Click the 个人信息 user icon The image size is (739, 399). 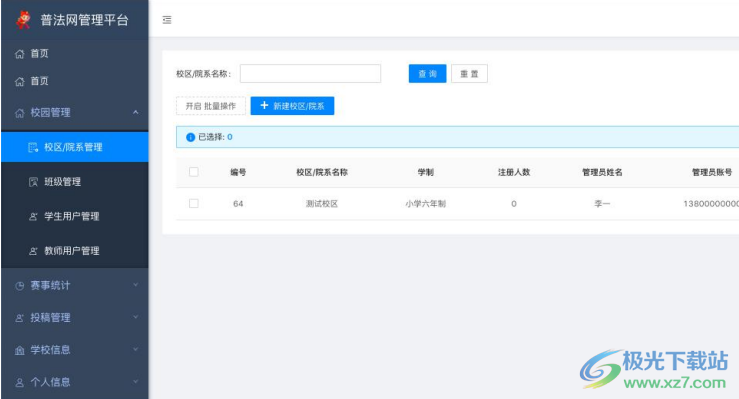(19, 382)
